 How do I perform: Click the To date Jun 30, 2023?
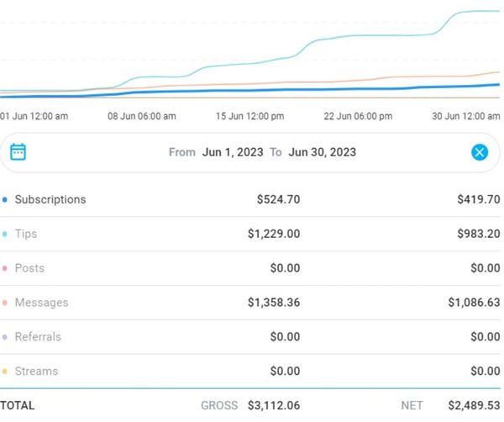[322, 152]
